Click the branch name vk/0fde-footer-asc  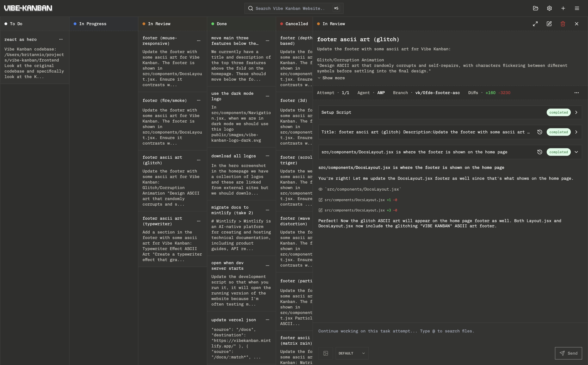[x=438, y=93]
